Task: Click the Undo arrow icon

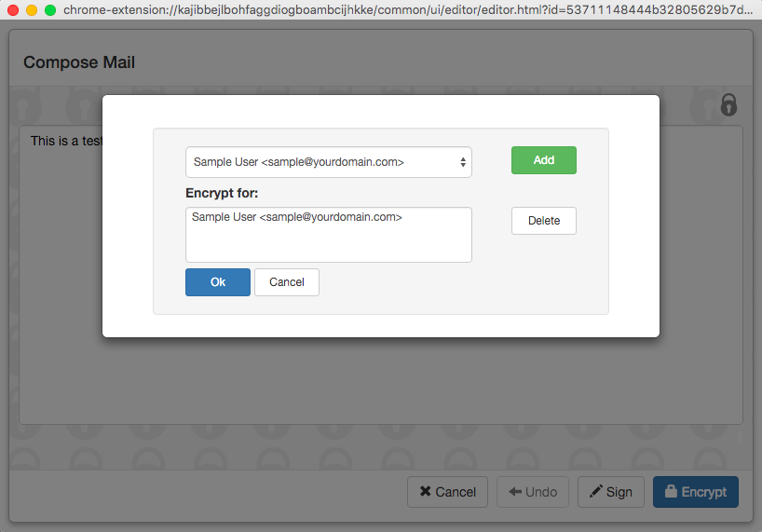Action: click(x=514, y=492)
